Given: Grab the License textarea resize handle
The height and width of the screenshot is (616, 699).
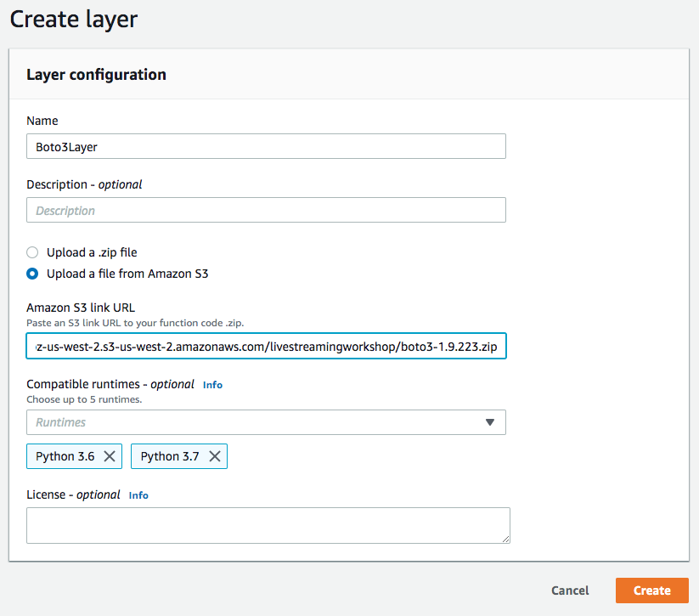Looking at the screenshot, I should coord(505,540).
